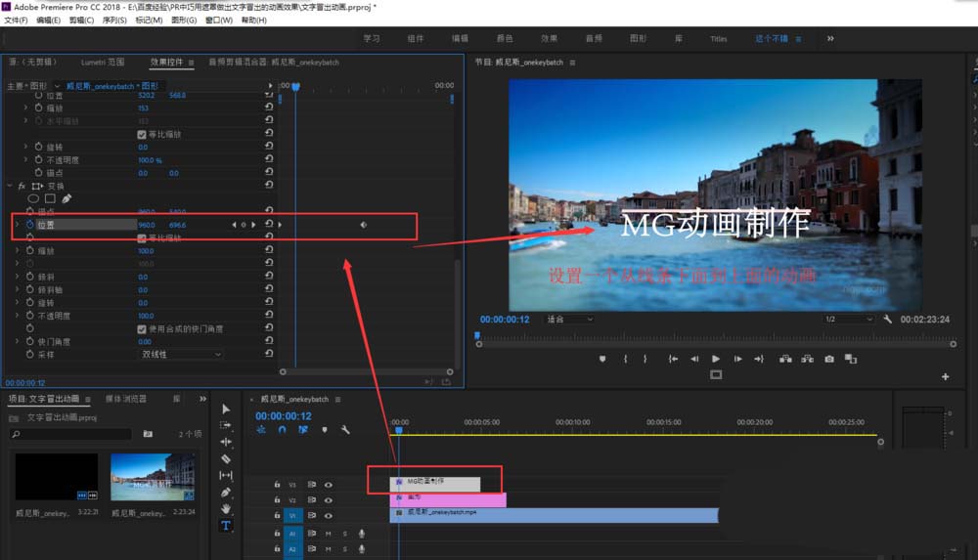
Task: Toggle snap magnet in timeline
Action: [282, 430]
